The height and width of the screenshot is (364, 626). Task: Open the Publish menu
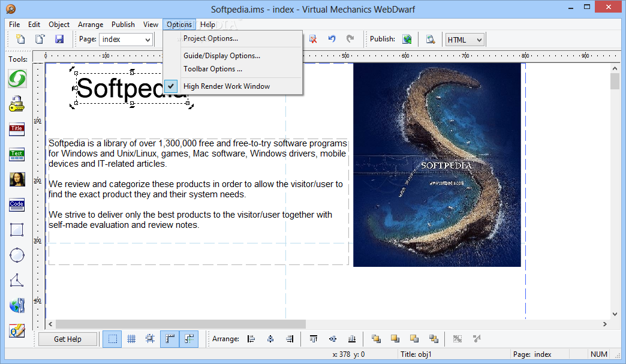(x=123, y=25)
